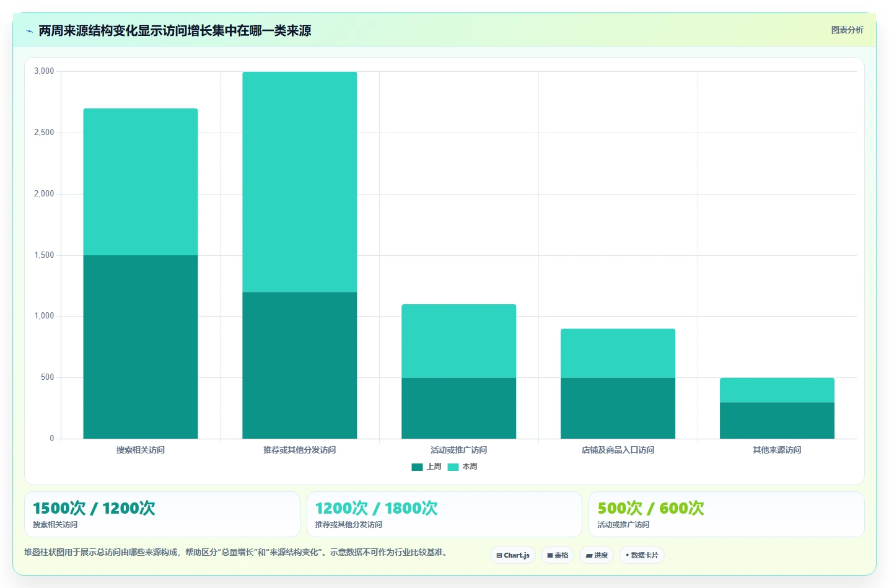Screen dimensions: 889x588
Task: Click the 堆叠柱状图 description footnote
Action: (237, 552)
